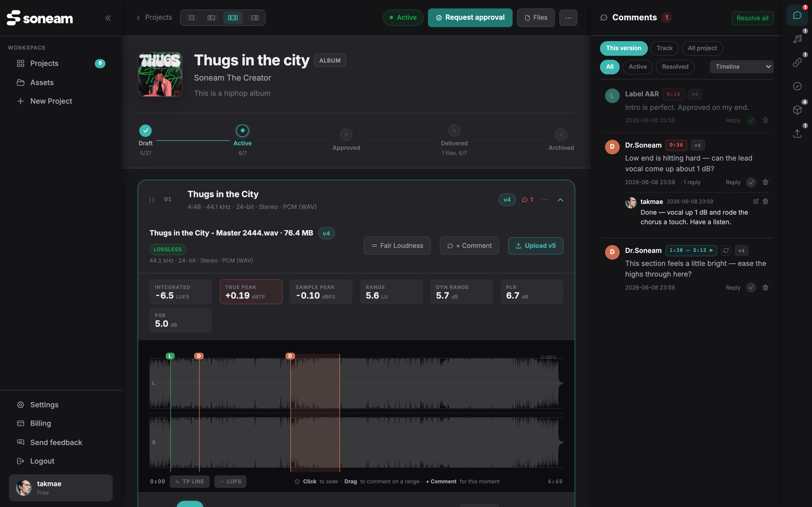Screen dimensions: 812x507
Task: Filter comments by Resolved
Action: click(675, 67)
